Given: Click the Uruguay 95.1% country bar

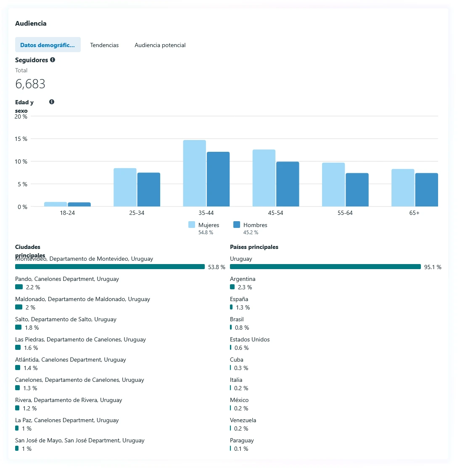Looking at the screenshot, I should point(325,267).
